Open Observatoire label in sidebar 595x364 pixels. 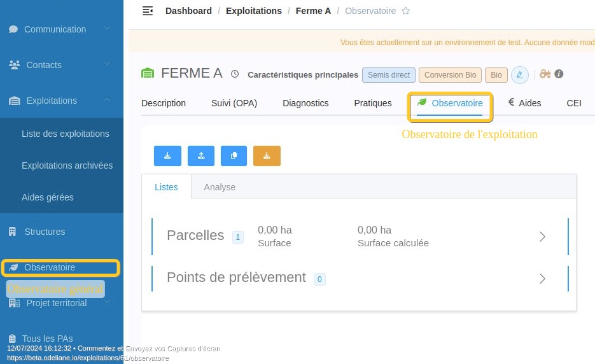click(x=50, y=267)
